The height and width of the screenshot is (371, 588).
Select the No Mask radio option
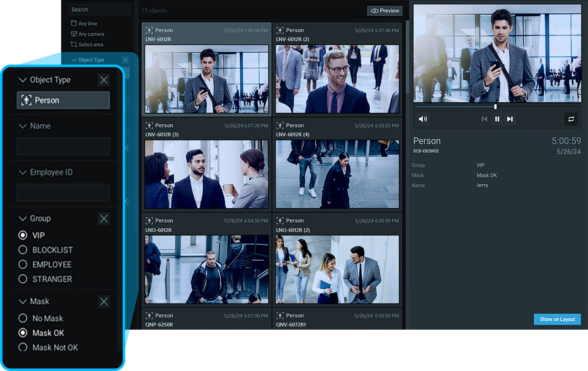[x=23, y=318]
